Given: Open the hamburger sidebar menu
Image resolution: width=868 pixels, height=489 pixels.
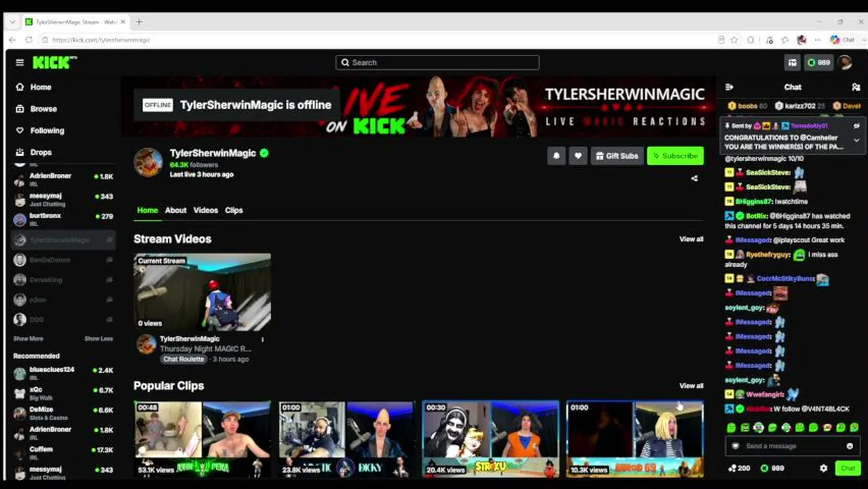Looking at the screenshot, I should coord(20,62).
